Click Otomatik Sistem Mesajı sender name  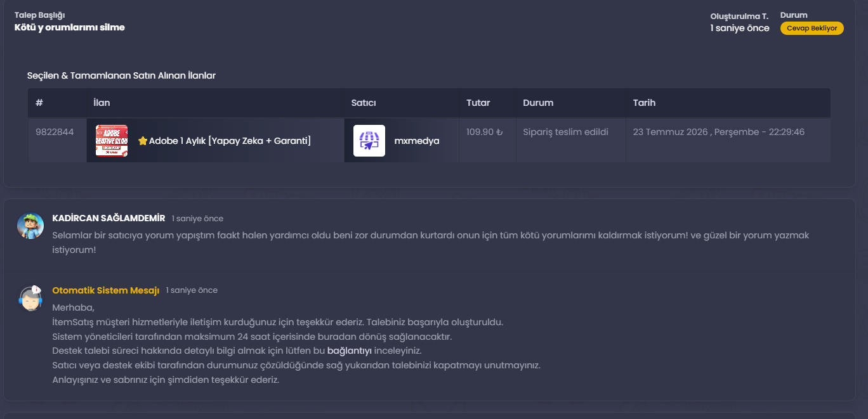click(x=105, y=290)
